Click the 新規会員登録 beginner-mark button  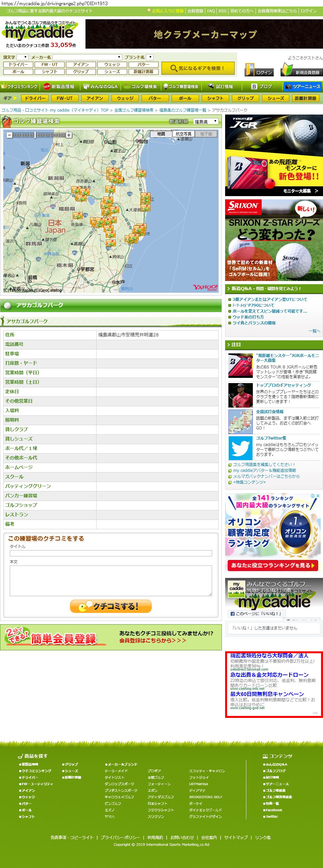click(x=301, y=70)
